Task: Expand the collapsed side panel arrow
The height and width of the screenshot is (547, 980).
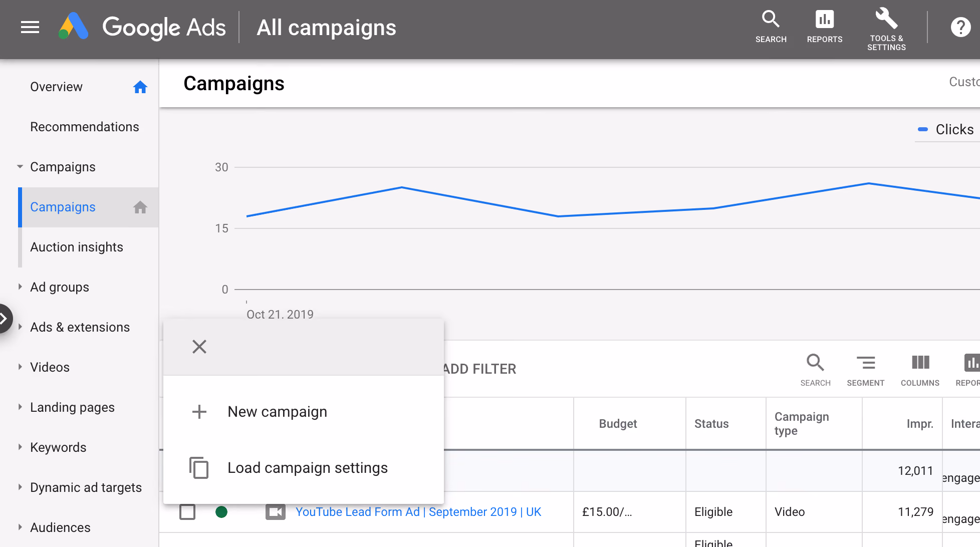Action: (x=4, y=319)
